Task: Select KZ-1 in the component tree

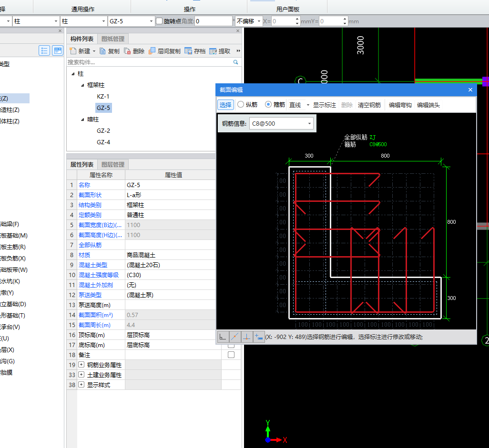Action: pos(103,97)
